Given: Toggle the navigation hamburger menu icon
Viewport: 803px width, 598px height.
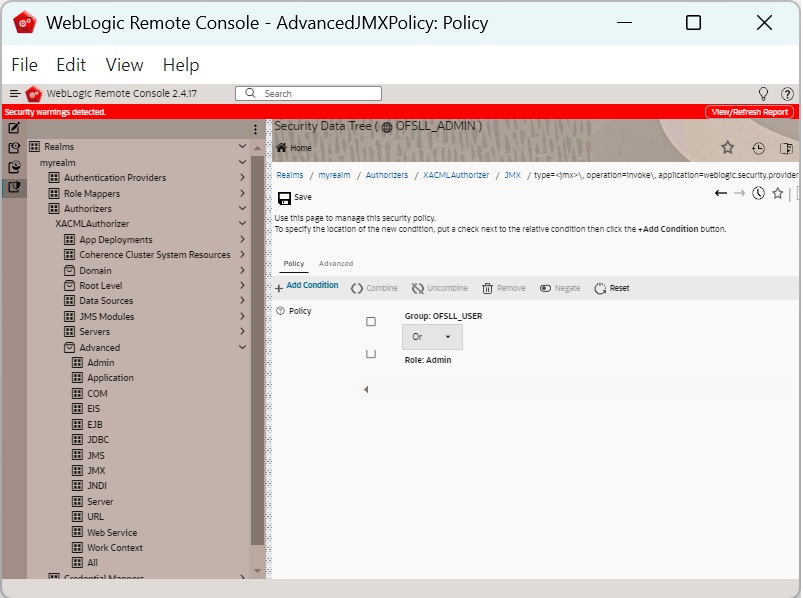Looking at the screenshot, I should tap(15, 94).
